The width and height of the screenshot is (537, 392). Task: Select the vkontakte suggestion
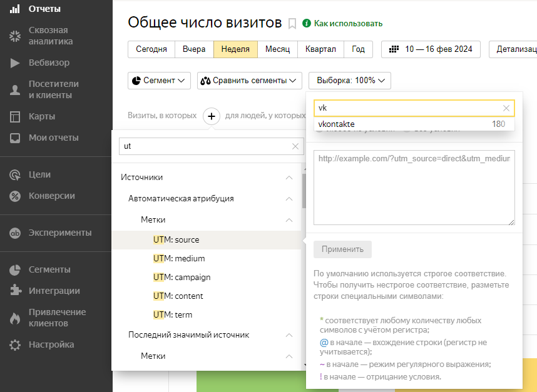[414, 124]
